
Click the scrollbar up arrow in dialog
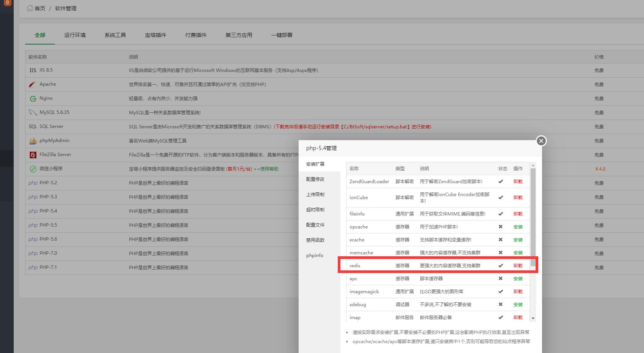533,165
